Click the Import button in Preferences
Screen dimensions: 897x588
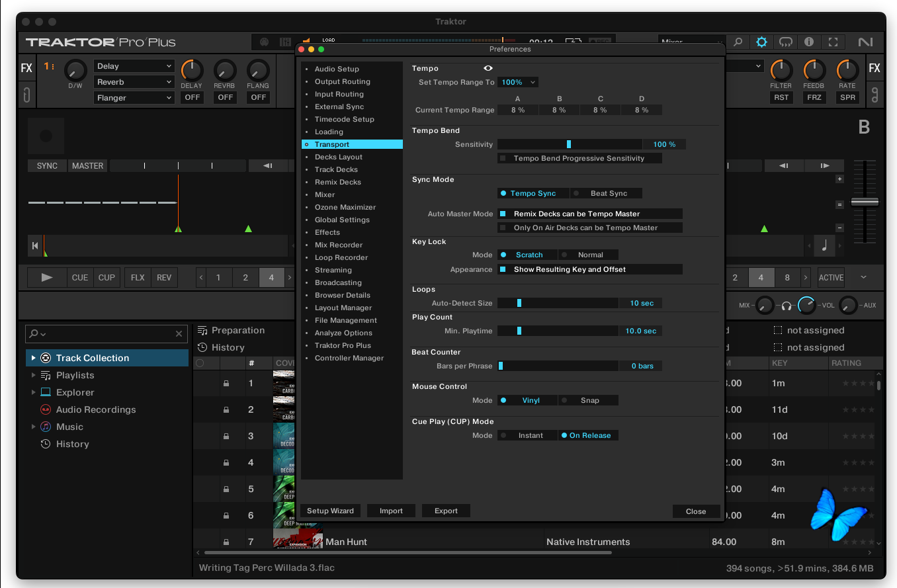[391, 511]
